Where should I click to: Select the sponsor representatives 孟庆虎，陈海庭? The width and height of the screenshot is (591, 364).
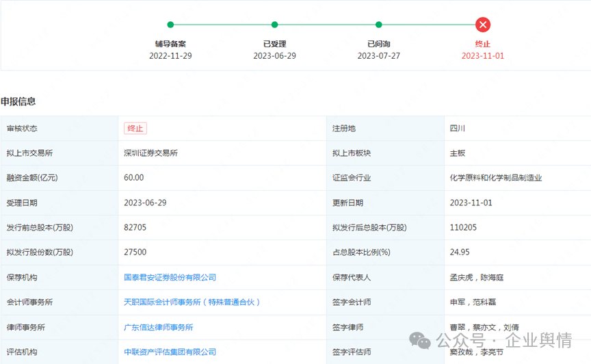(476, 277)
